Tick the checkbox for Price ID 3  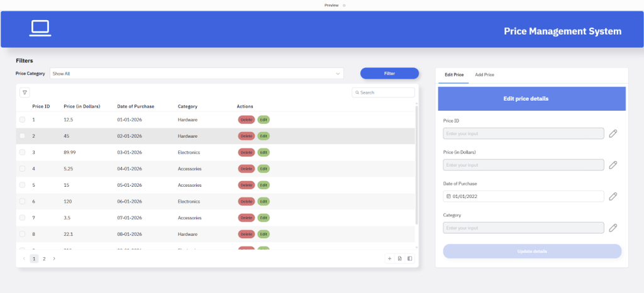22,152
